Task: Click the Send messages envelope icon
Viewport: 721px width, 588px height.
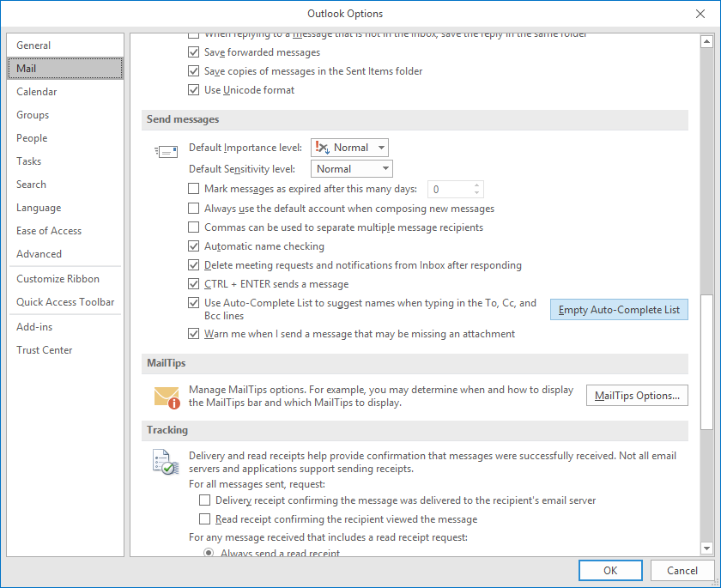Action: click(166, 152)
